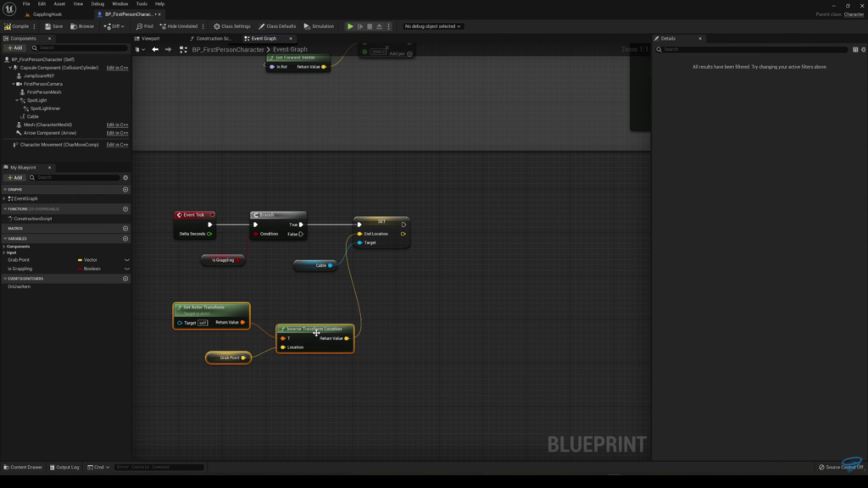Screen dimensions: 868x488
Task: Open the Find tool
Action: [x=144, y=26]
